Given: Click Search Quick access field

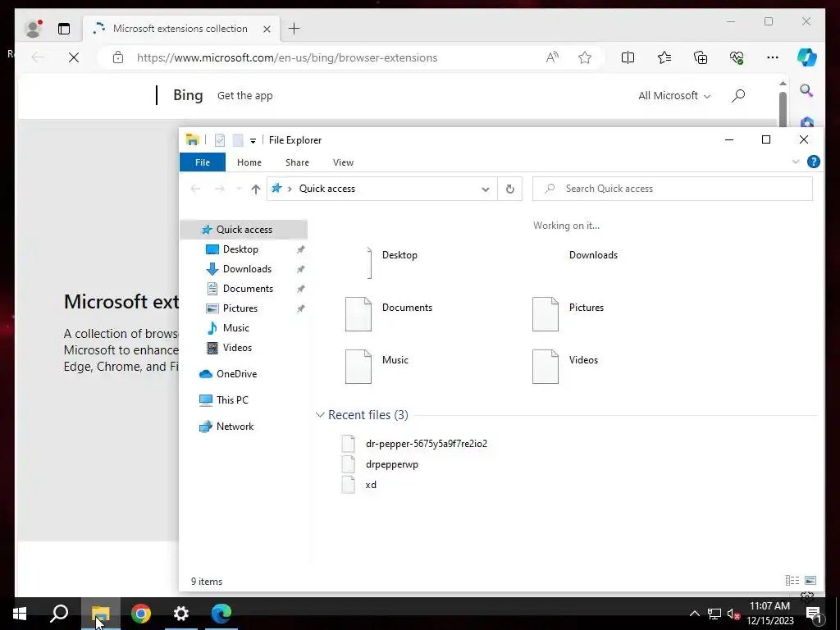Looking at the screenshot, I should [x=673, y=189].
